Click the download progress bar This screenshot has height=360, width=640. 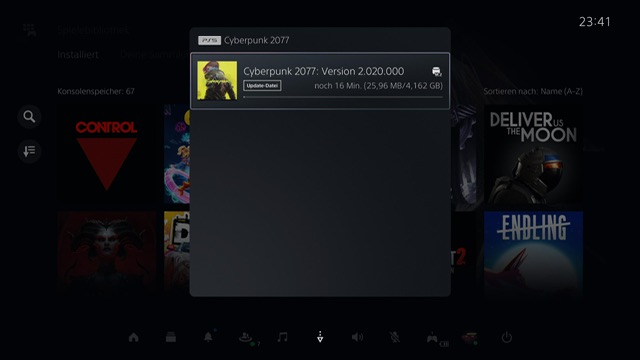tap(343, 97)
